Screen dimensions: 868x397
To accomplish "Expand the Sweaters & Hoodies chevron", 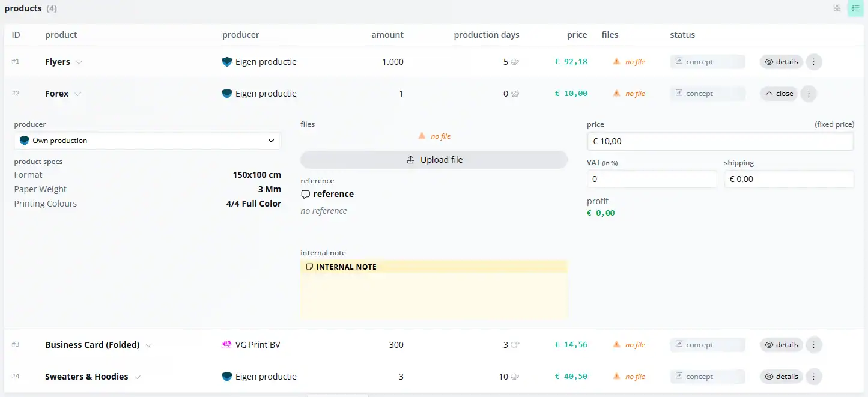I will [137, 377].
